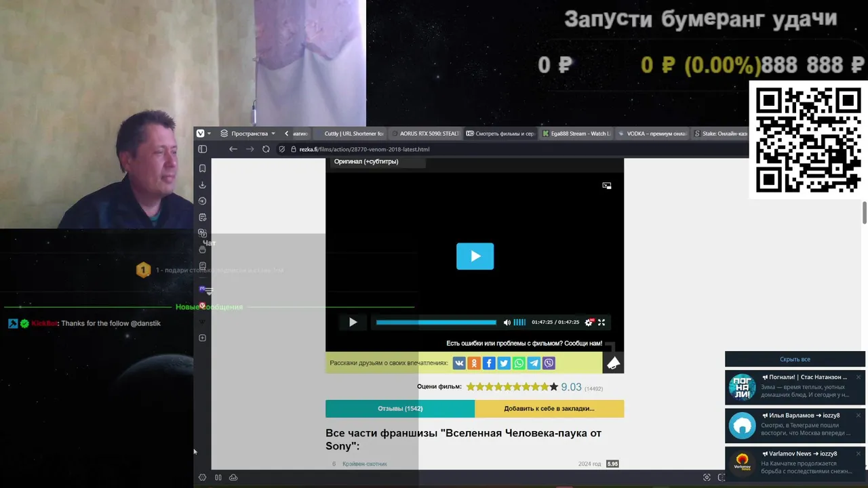Expand the Пространства workspaces dropdown
Screen dimensions: 868x488
[248, 134]
